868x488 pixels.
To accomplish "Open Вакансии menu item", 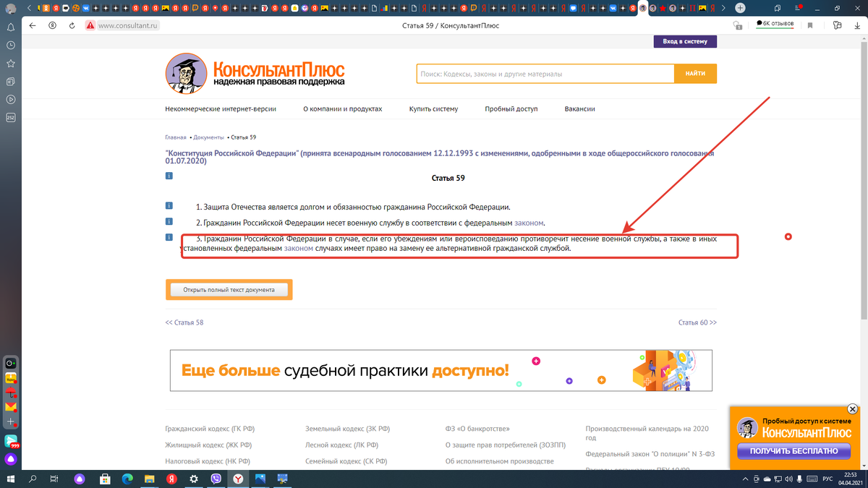I will point(579,109).
